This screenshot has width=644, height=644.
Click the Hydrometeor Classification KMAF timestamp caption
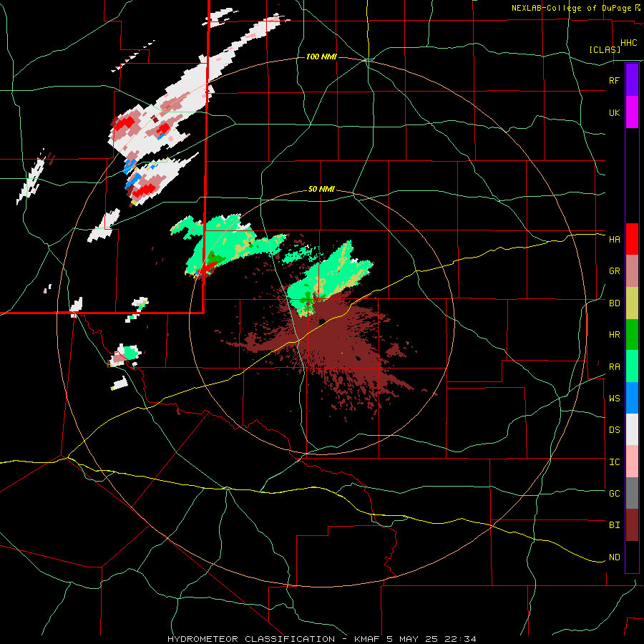pos(322,639)
